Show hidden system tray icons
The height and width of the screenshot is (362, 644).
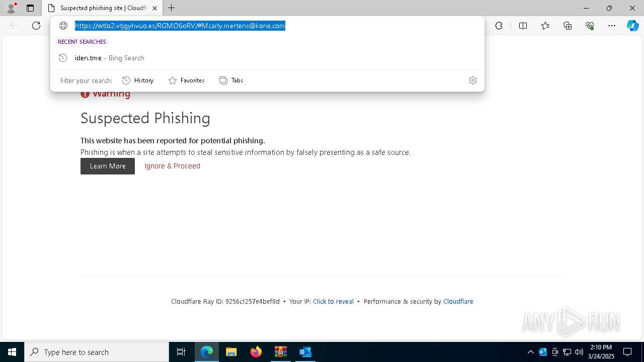click(530, 352)
